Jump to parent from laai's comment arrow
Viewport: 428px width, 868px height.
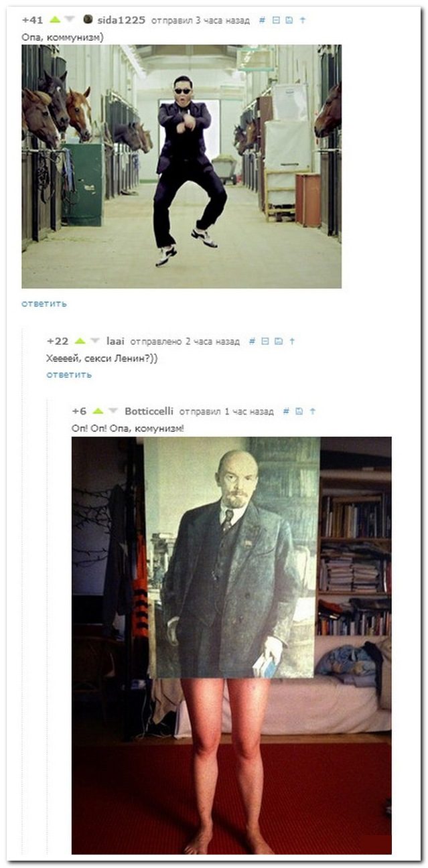tap(292, 341)
